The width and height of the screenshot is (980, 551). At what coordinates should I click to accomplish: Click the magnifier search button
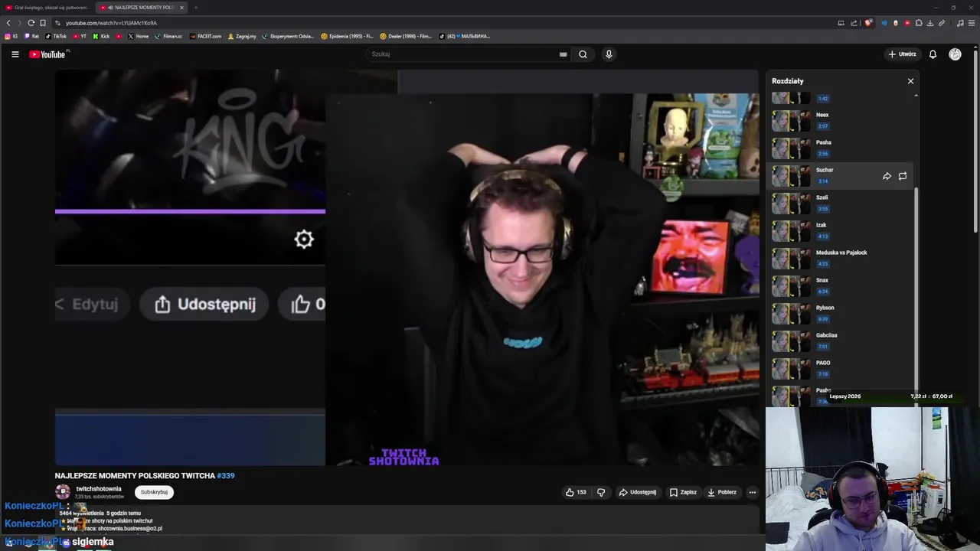click(583, 54)
